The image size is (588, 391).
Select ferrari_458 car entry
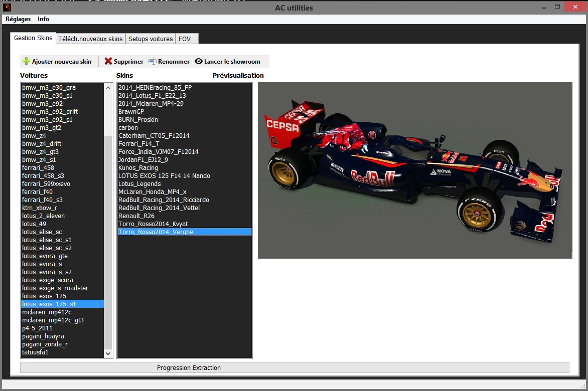(62, 168)
